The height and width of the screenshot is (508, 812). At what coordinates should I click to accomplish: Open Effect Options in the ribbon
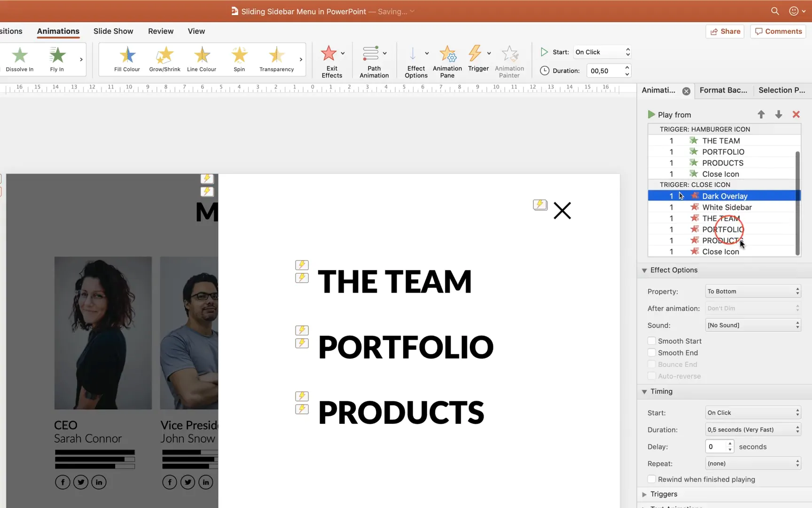coord(416,61)
